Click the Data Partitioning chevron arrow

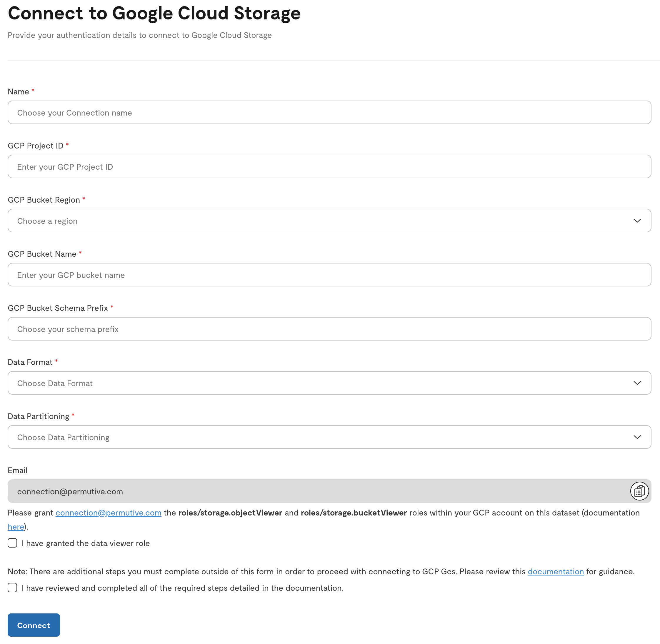point(637,437)
